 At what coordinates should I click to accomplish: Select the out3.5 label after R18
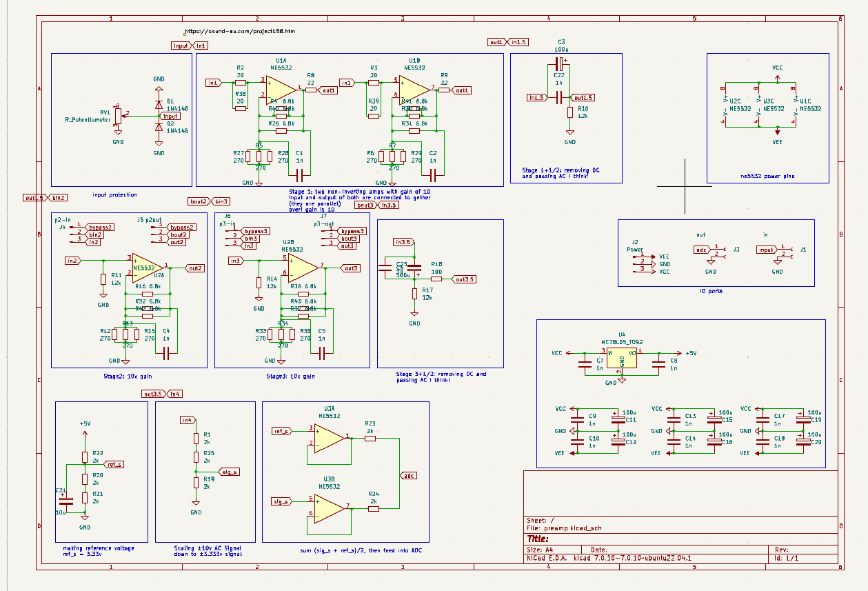[464, 279]
